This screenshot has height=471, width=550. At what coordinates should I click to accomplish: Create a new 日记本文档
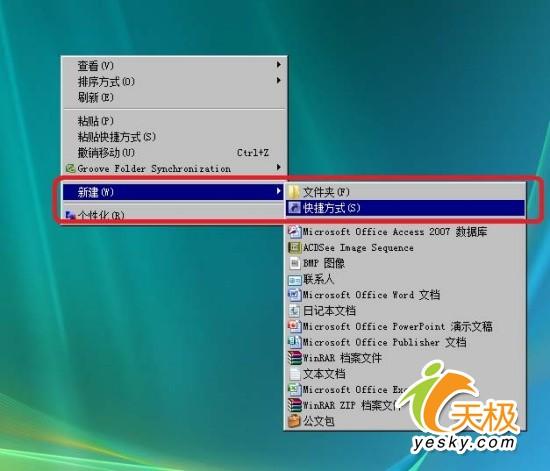point(405,311)
